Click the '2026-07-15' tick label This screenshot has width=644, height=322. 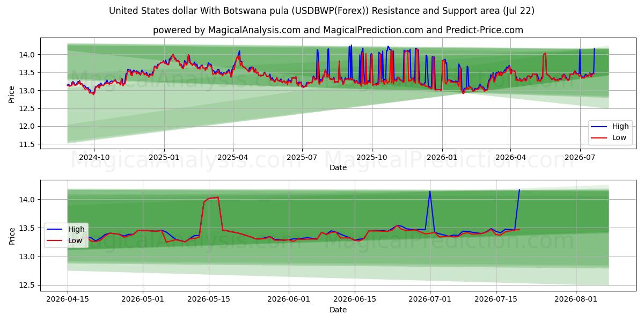coord(496,299)
